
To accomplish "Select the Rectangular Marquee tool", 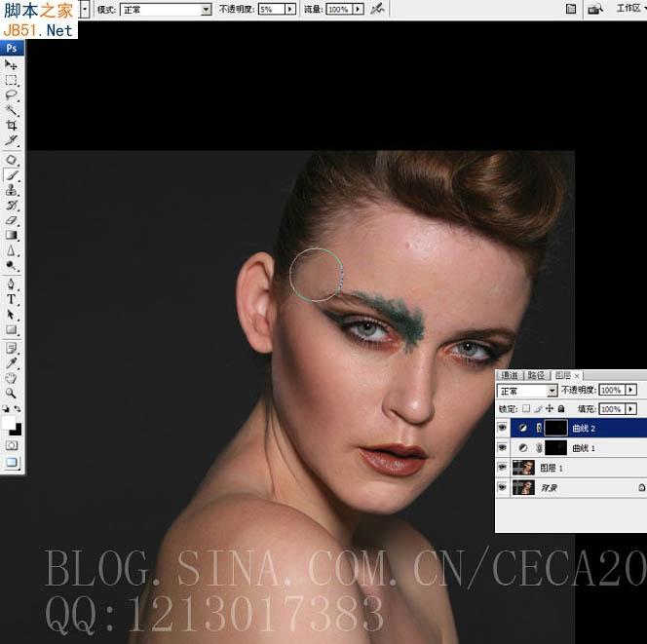I will click(11, 80).
